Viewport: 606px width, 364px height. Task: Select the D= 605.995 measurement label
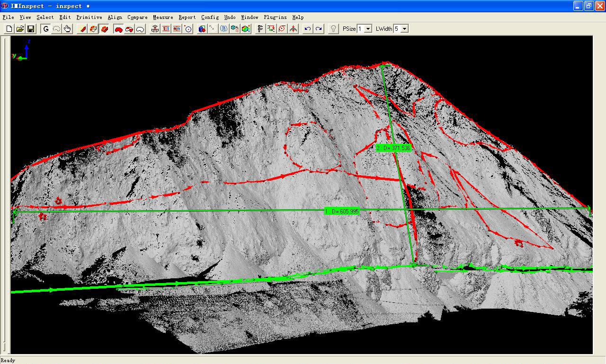pos(342,211)
